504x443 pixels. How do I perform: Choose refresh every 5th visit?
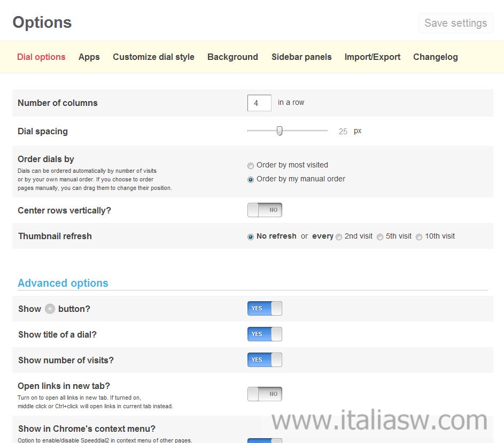pyautogui.click(x=380, y=237)
